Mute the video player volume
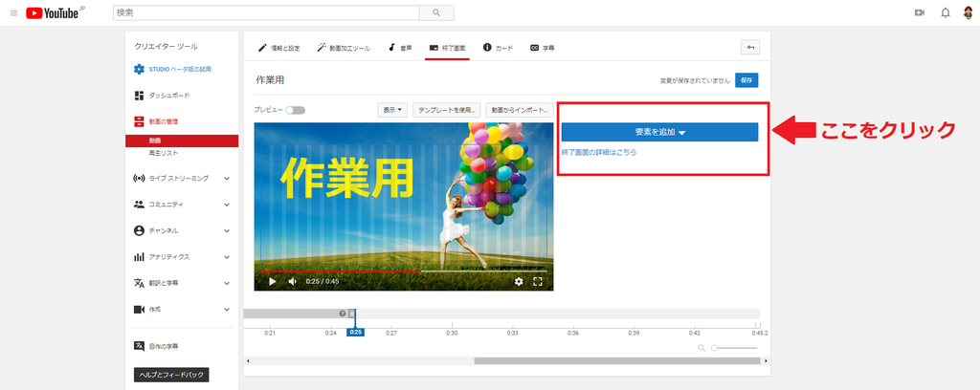The width and height of the screenshot is (980, 390). [292, 281]
